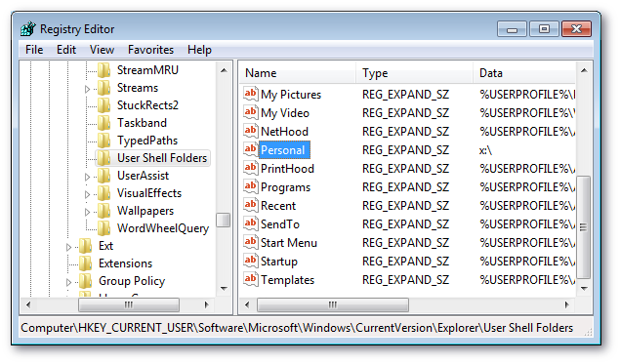The height and width of the screenshot is (364, 620).
Task: Open the File menu
Action: [x=34, y=50]
